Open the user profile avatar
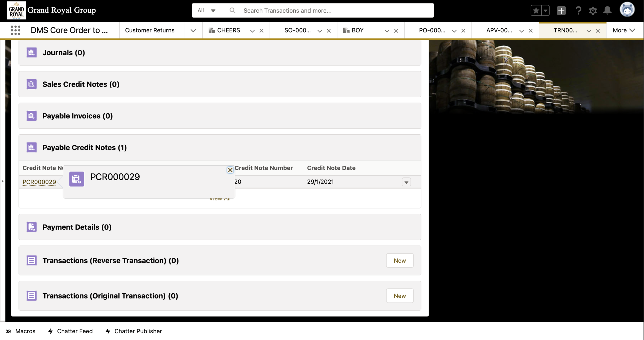The image size is (644, 340). click(627, 10)
